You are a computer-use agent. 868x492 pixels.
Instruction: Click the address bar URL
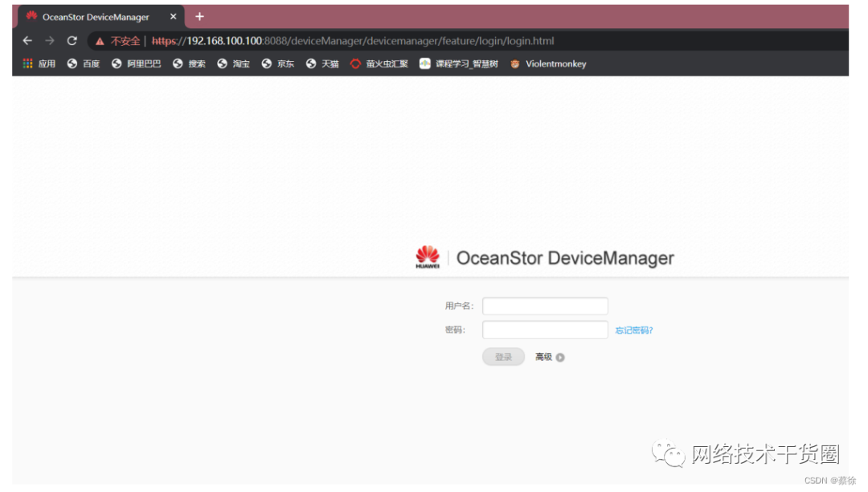[353, 41]
